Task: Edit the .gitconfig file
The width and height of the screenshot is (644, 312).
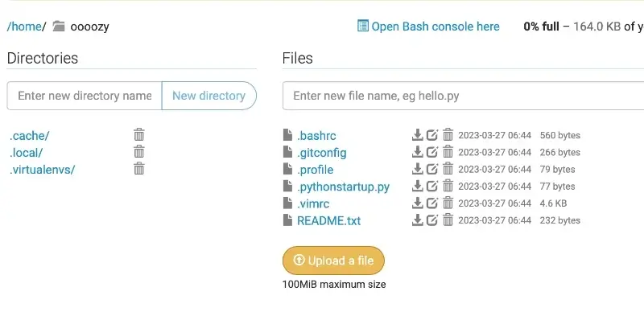Action: tap(432, 152)
